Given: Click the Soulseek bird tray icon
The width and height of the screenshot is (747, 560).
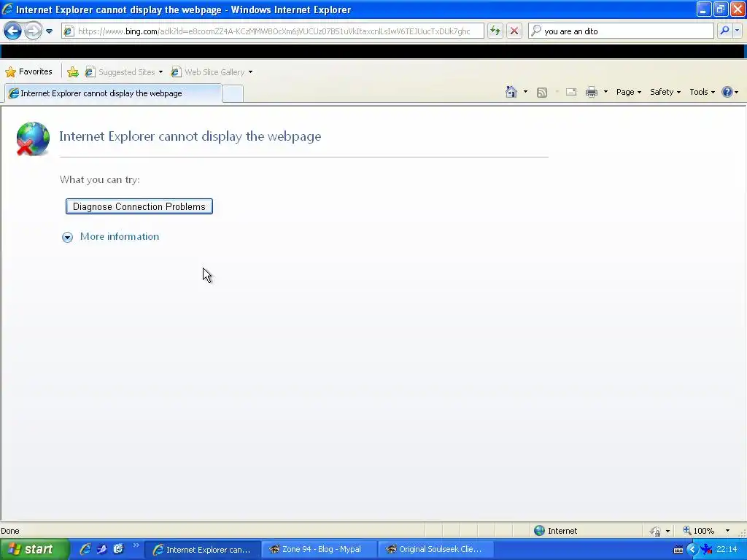Looking at the screenshot, I should coord(707,550).
